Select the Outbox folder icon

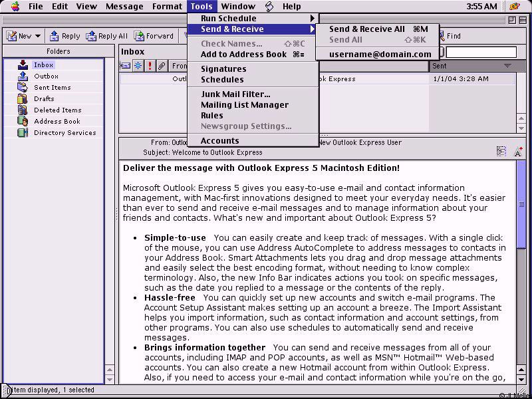[23, 76]
